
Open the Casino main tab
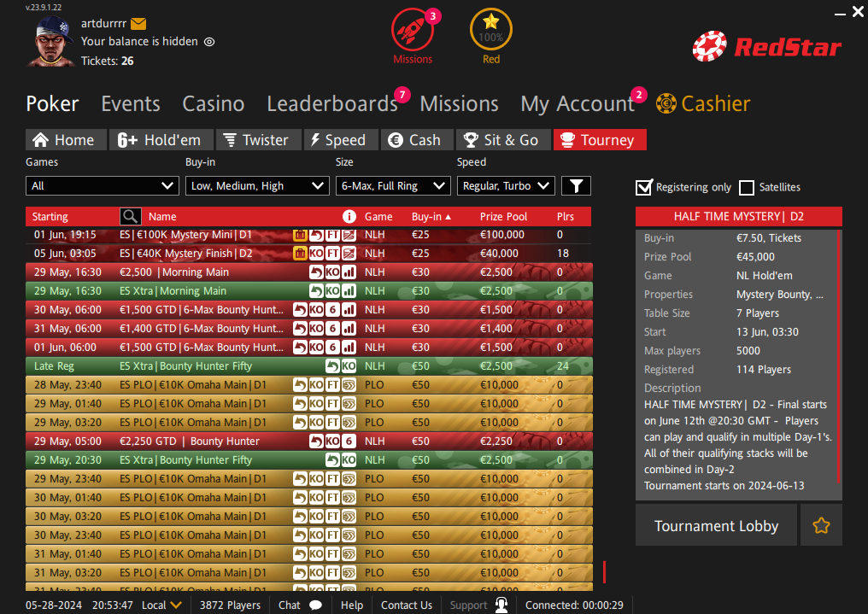point(213,103)
